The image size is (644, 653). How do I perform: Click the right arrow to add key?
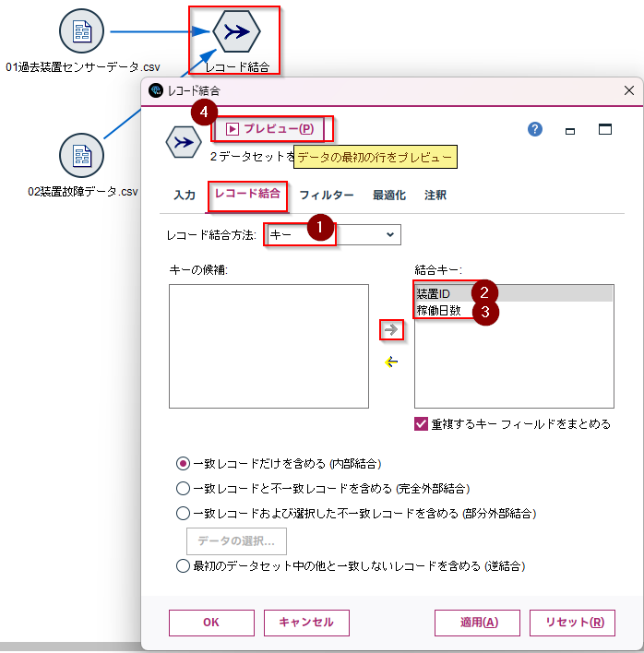click(391, 330)
